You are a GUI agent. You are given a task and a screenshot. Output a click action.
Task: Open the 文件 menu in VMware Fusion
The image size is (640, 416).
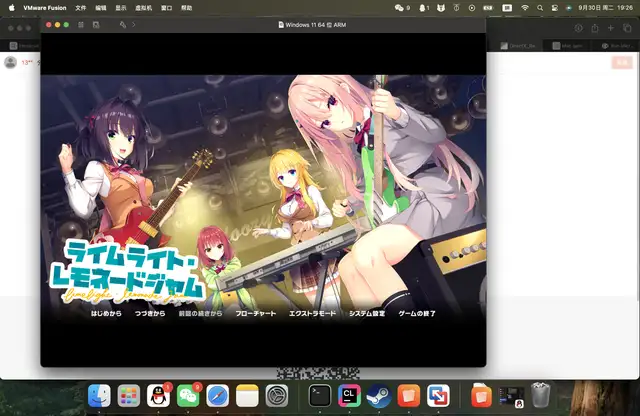coord(81,7)
